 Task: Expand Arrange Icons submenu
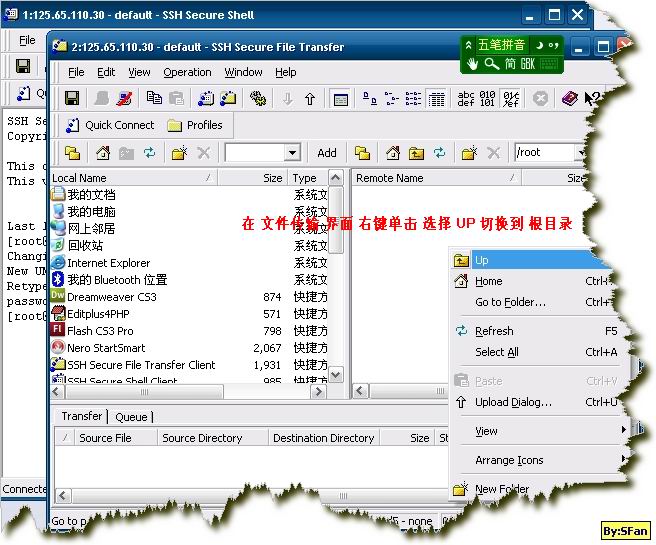[x=540, y=460]
